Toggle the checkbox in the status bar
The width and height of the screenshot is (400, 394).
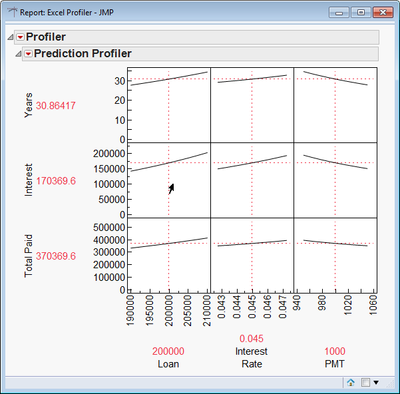(x=365, y=382)
